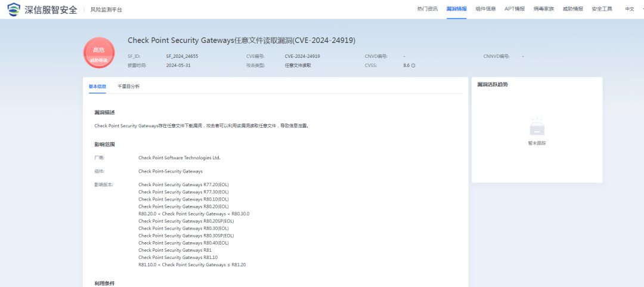Click the 披露时间 value 2024-05-31

pos(178,66)
